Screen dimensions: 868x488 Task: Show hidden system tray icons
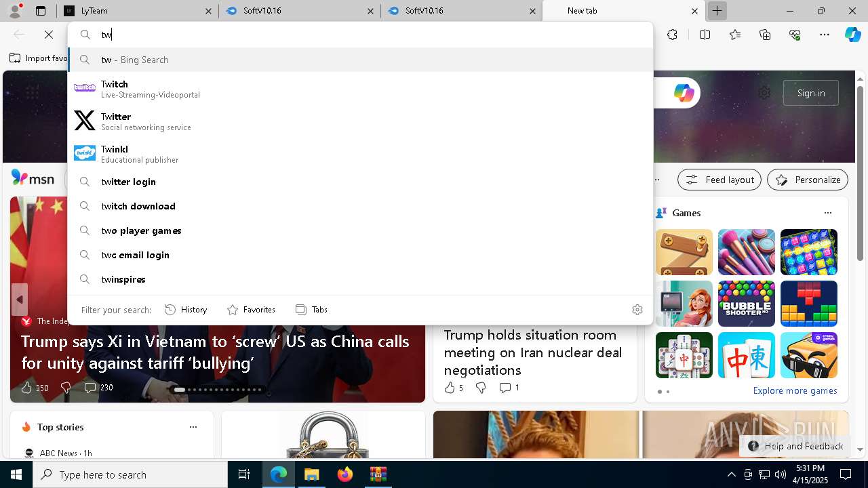coord(731,474)
